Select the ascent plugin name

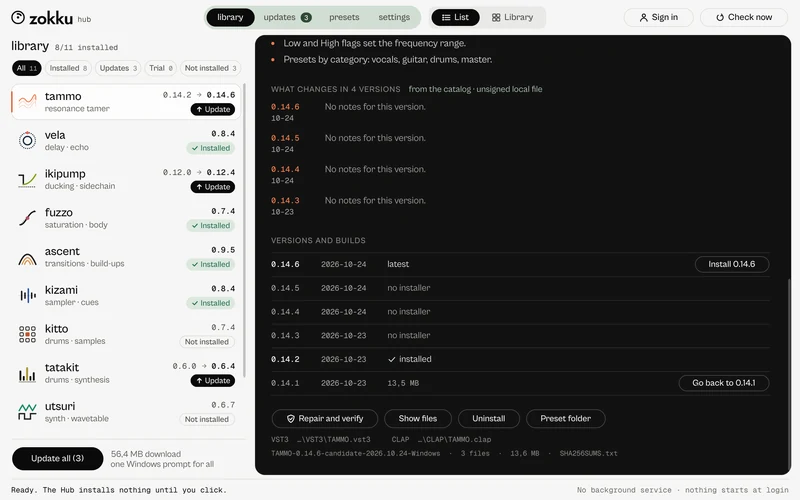pos(62,251)
